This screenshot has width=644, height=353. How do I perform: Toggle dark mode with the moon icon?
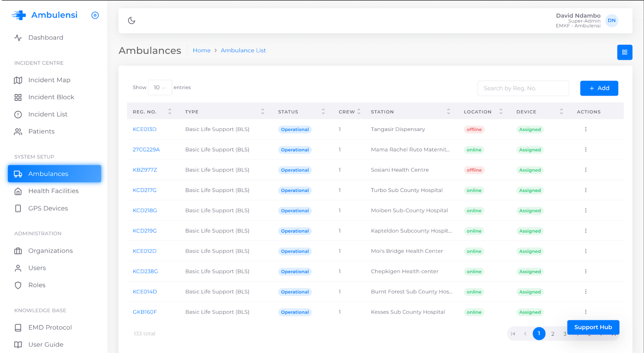tap(132, 21)
